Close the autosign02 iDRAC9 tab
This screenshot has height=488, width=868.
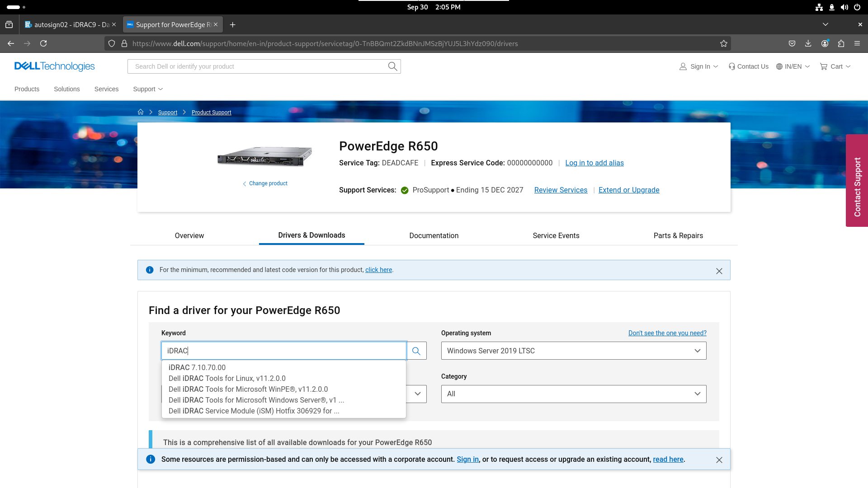click(x=114, y=24)
